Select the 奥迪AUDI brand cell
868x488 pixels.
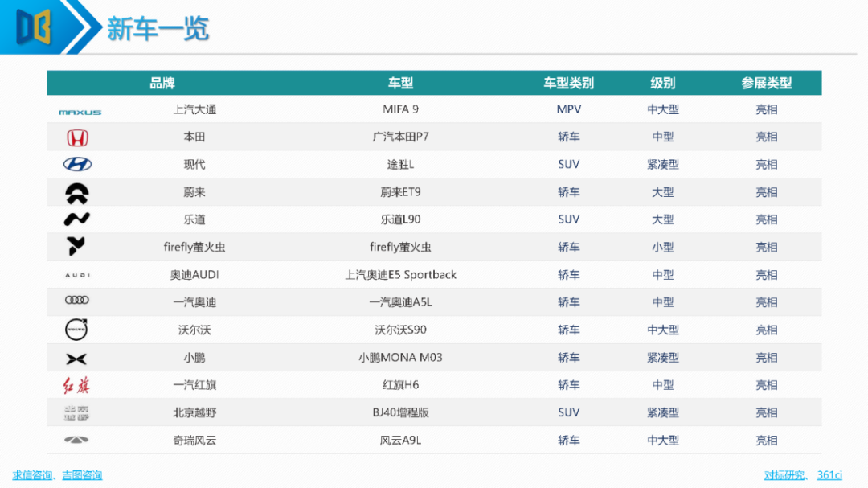coord(194,275)
